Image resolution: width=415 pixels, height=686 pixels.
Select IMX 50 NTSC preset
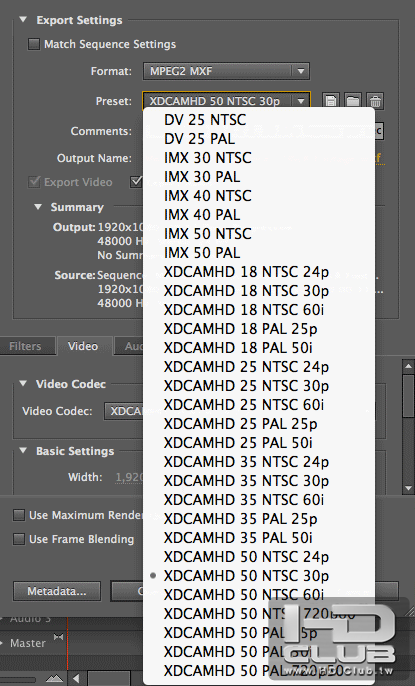click(x=259, y=234)
